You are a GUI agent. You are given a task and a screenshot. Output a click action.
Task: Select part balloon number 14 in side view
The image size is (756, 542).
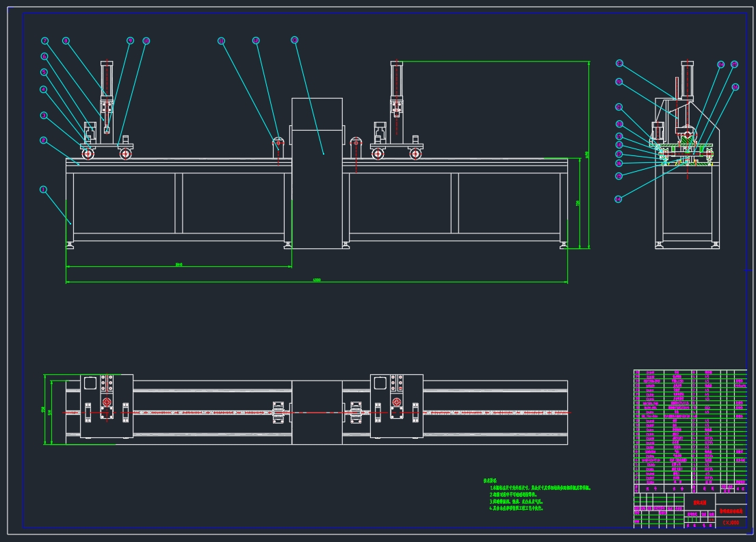[x=618, y=198]
